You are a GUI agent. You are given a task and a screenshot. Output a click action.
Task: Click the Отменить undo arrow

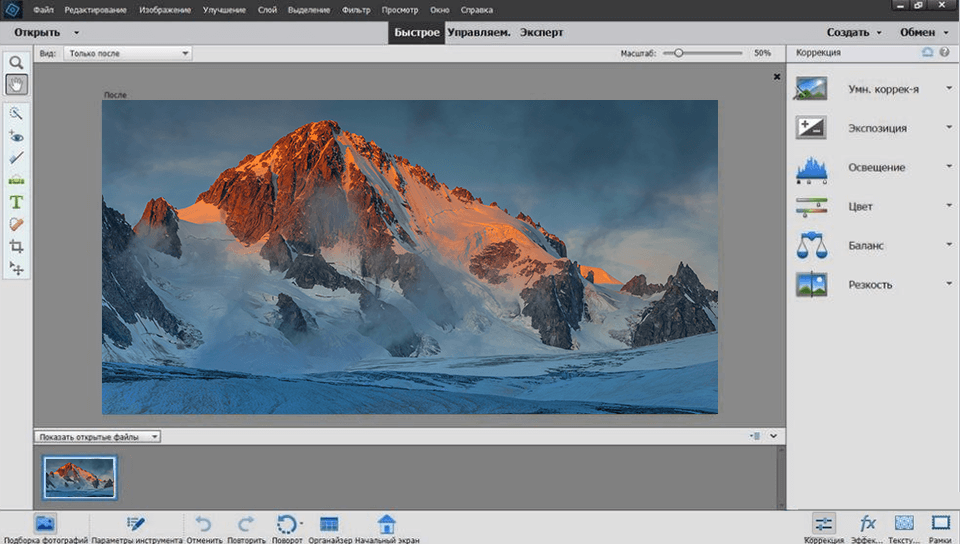tap(203, 524)
